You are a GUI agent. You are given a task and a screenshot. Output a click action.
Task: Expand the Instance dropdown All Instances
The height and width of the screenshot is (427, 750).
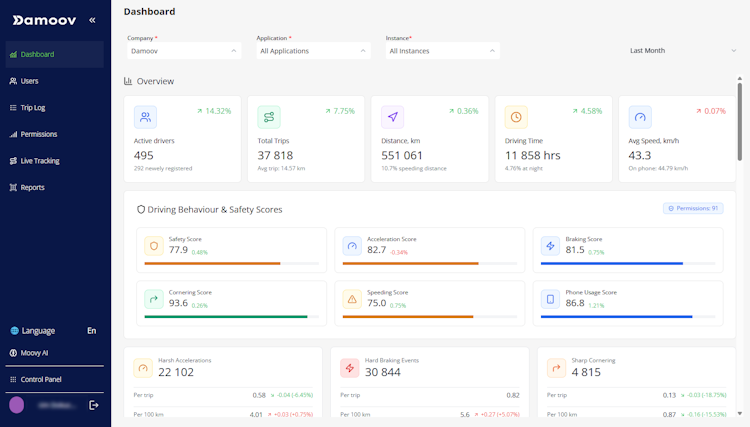(x=442, y=51)
